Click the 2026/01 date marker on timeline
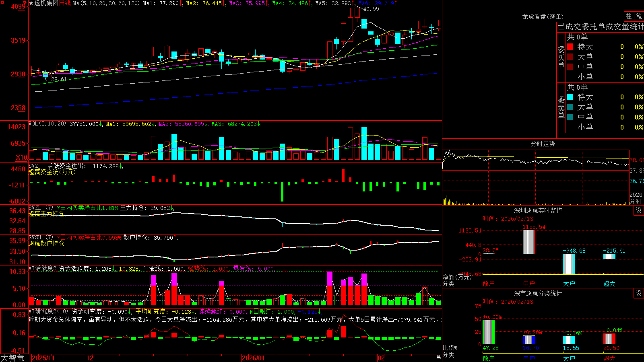Viewport: 644px width, 362px height. pyautogui.click(x=254, y=358)
